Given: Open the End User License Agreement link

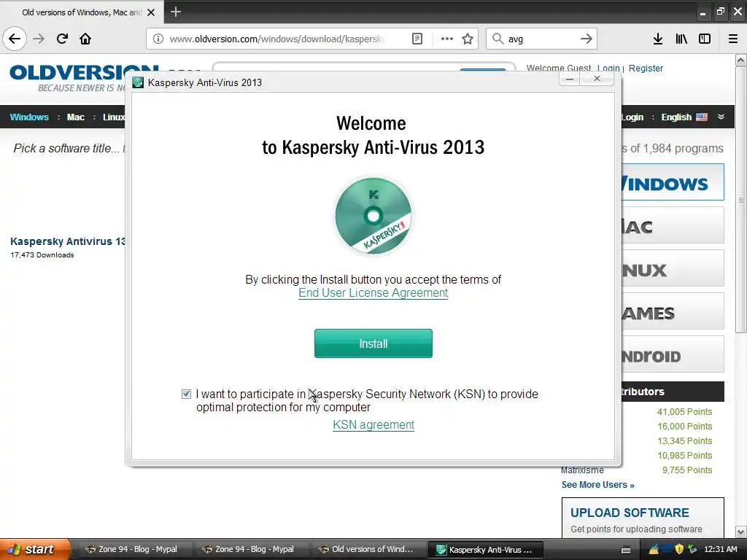Looking at the screenshot, I should coord(373,293).
